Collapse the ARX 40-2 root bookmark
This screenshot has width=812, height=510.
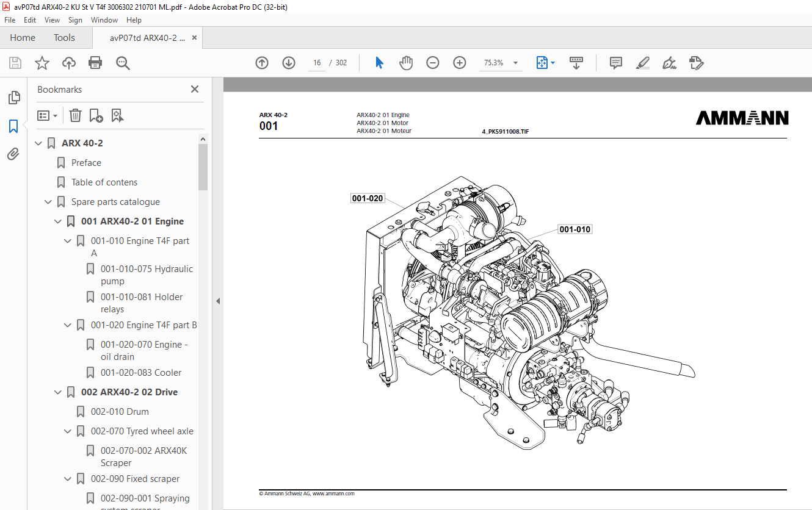point(38,143)
